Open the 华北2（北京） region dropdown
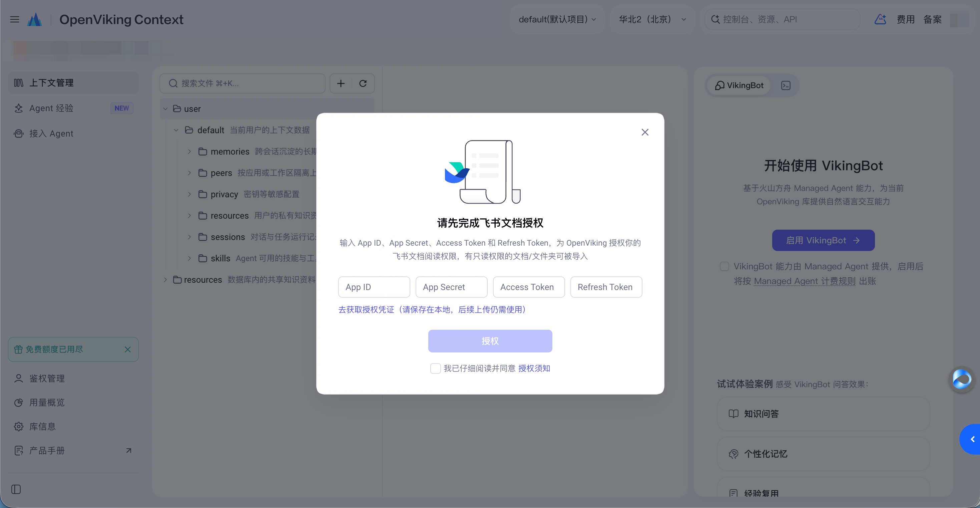 pos(652,19)
